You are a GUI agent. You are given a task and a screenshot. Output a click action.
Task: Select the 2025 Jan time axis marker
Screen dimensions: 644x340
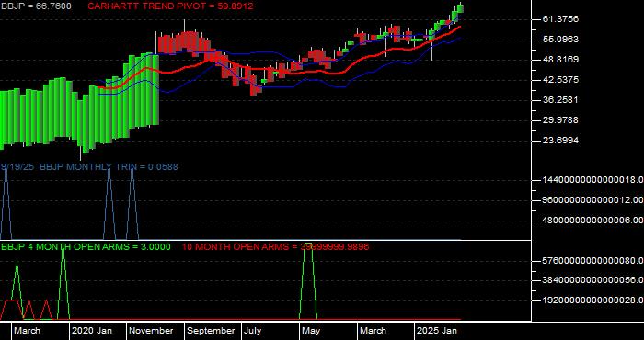(x=437, y=331)
